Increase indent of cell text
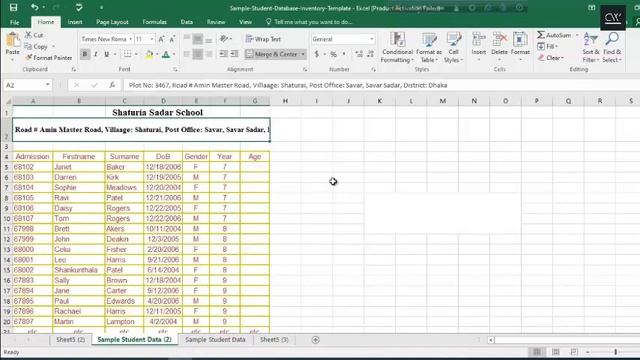The width and height of the screenshot is (640, 360). [x=234, y=54]
